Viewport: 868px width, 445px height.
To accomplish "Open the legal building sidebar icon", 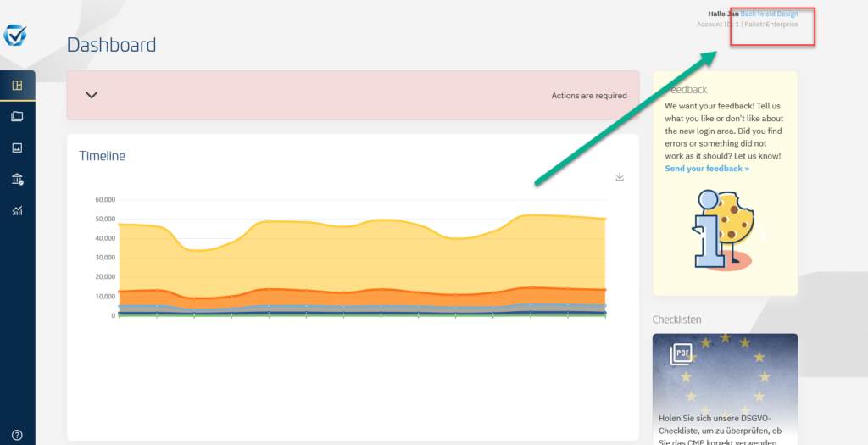I will [17, 179].
